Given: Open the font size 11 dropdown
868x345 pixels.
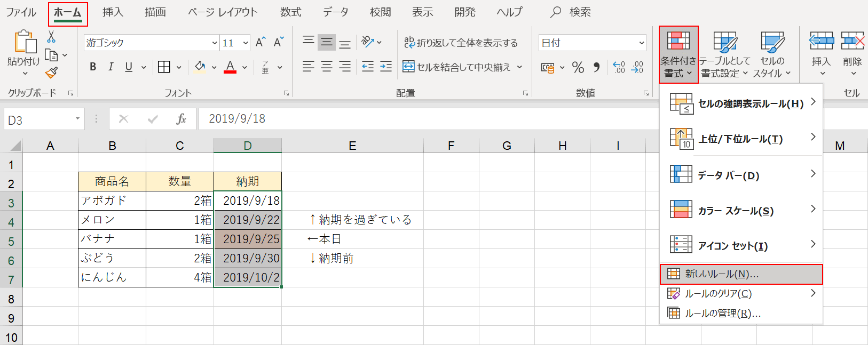Looking at the screenshot, I should pyautogui.click(x=246, y=43).
